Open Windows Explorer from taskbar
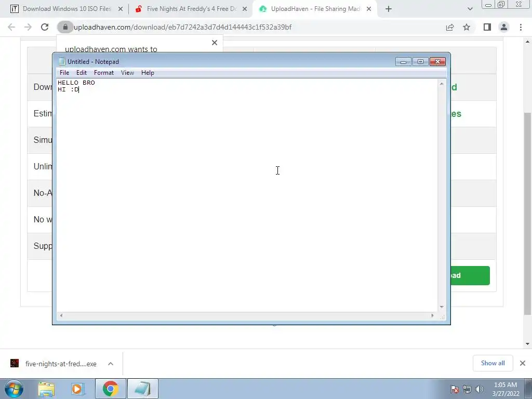532x399 pixels. [46, 389]
